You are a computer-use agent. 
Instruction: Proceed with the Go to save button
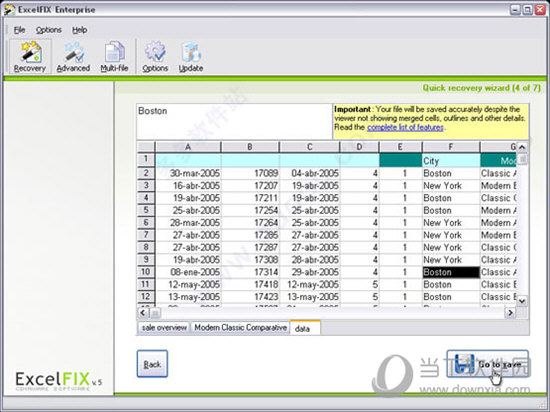[487, 364]
